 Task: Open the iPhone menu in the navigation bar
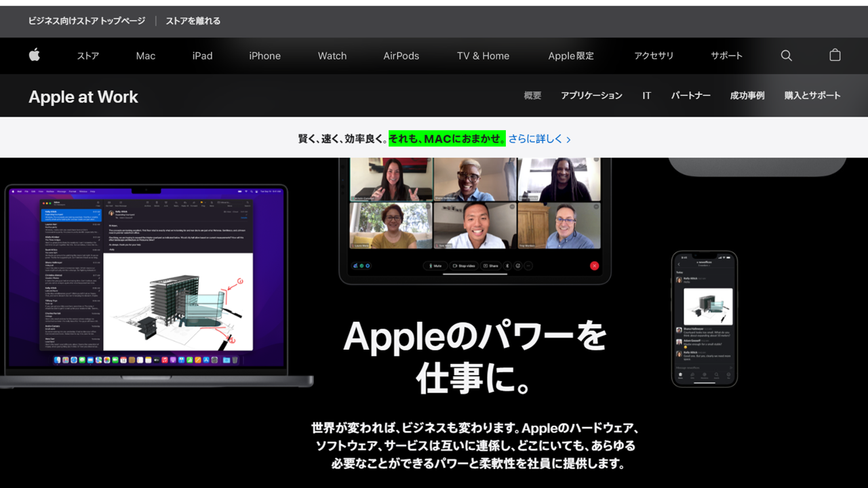pos(264,56)
